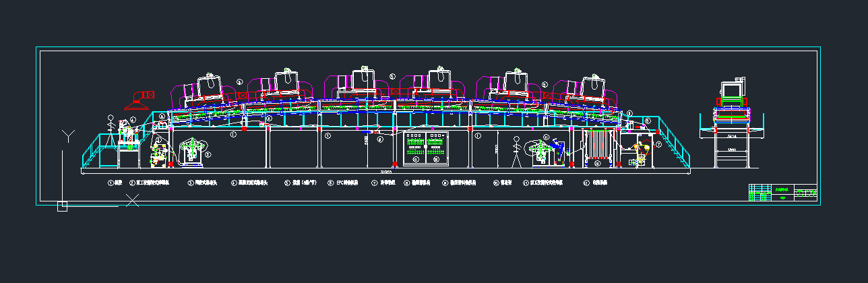Viewport: 868px width, 283px height.
Task: Click the UCS origin square box
Action: [x=62, y=206]
